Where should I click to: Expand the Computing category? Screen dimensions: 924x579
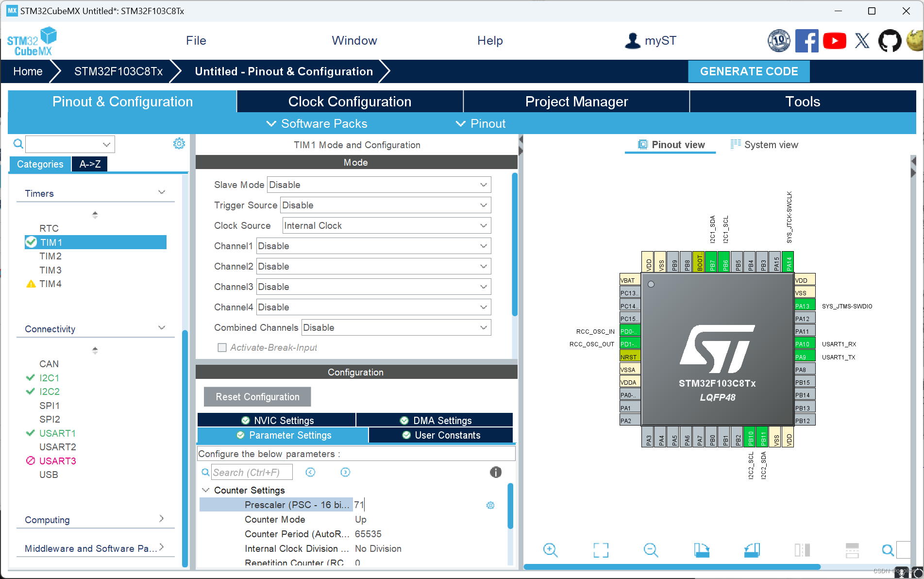point(162,519)
